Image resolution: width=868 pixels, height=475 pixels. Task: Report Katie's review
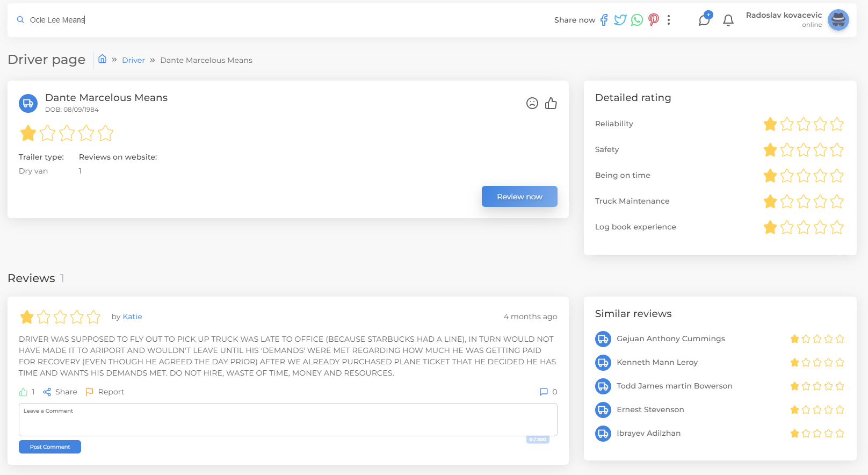[105, 392]
